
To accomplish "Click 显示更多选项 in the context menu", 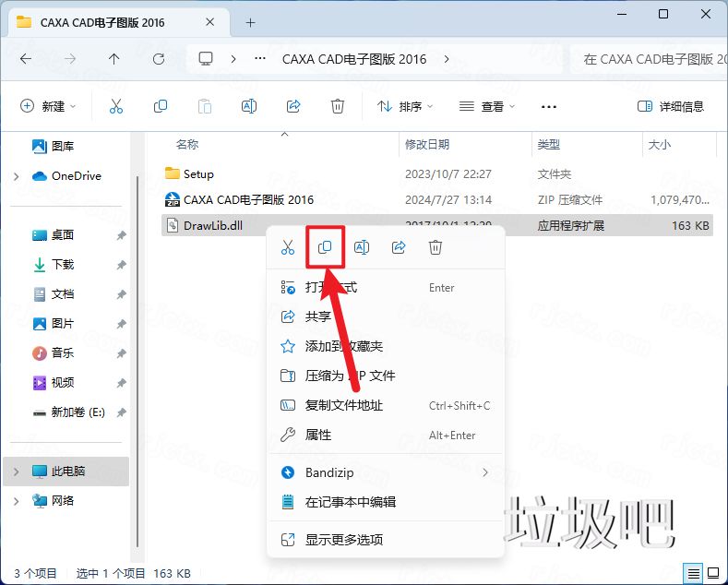I will coord(386,540).
